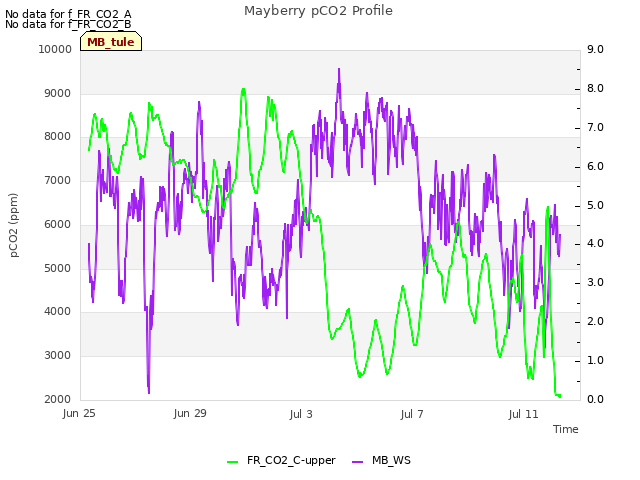The image size is (640, 480).
Task: Click the 6.0 right axis value
Action: [595, 167]
